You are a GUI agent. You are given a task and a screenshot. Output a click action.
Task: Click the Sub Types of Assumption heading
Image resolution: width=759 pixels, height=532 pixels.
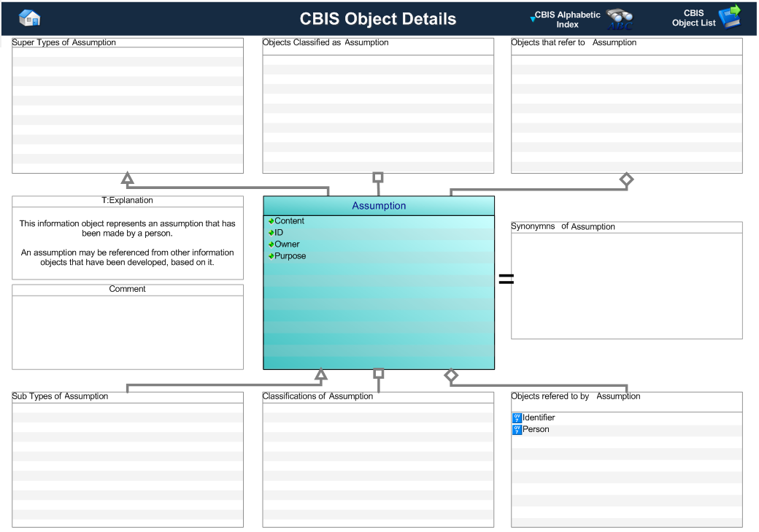[x=60, y=396]
